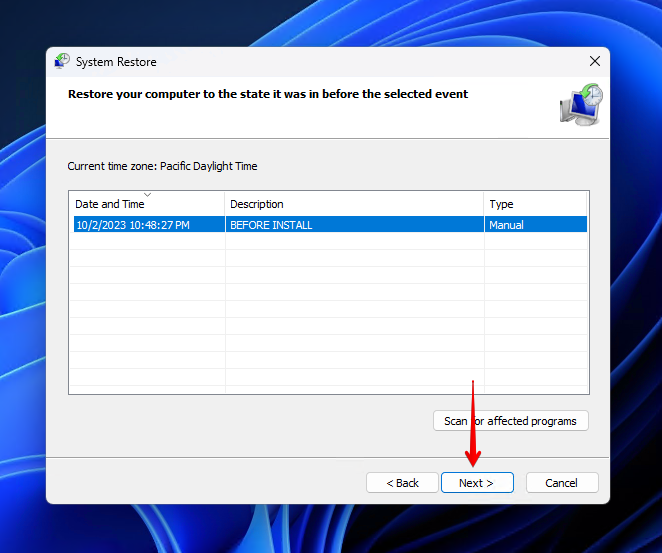The width and height of the screenshot is (662, 553).
Task: Click the Current time zone label
Action: click(162, 166)
